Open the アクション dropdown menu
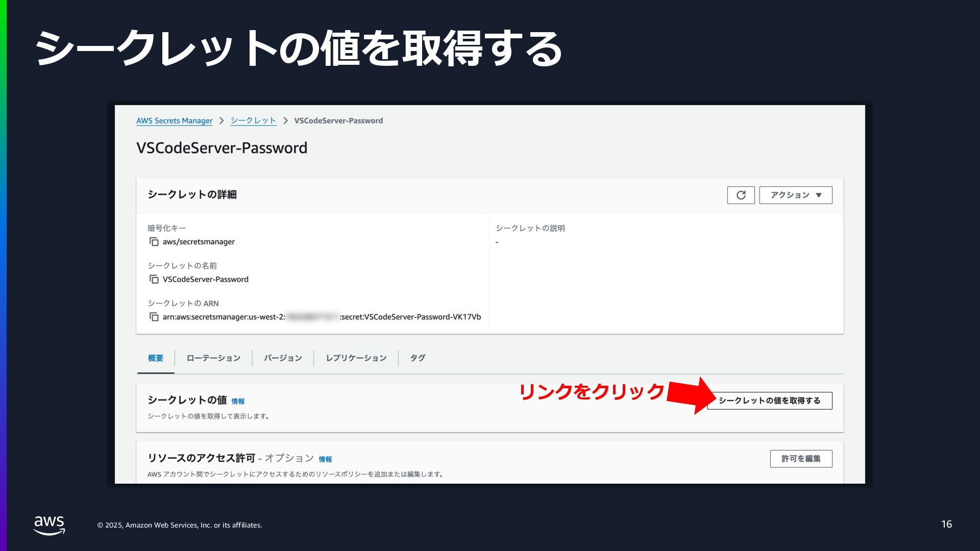 (x=795, y=195)
